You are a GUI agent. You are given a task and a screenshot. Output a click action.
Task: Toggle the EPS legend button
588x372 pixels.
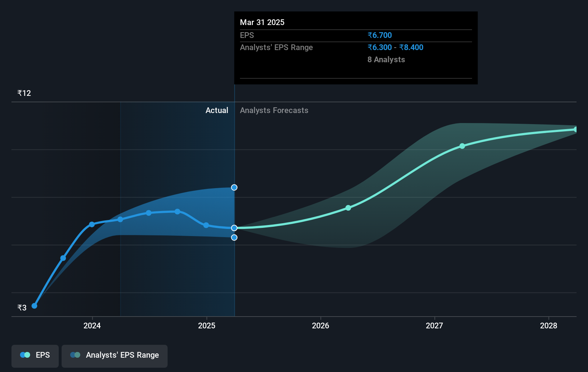35,356
